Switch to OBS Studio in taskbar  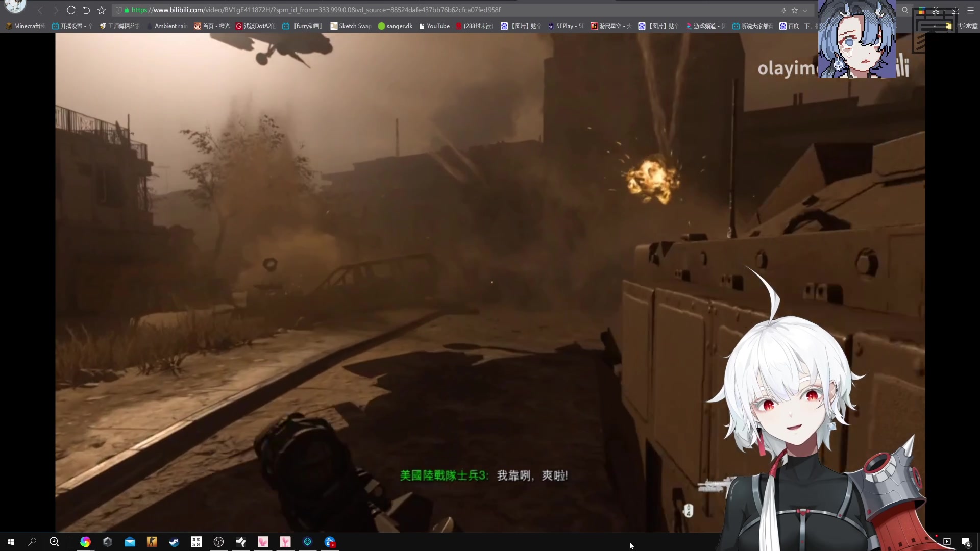[218, 542]
